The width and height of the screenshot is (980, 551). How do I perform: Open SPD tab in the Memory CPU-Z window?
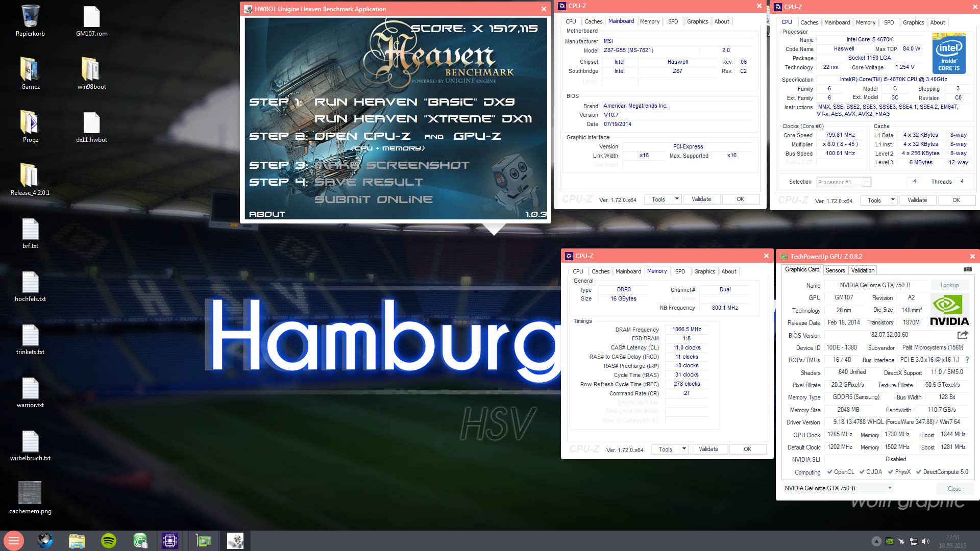click(680, 271)
